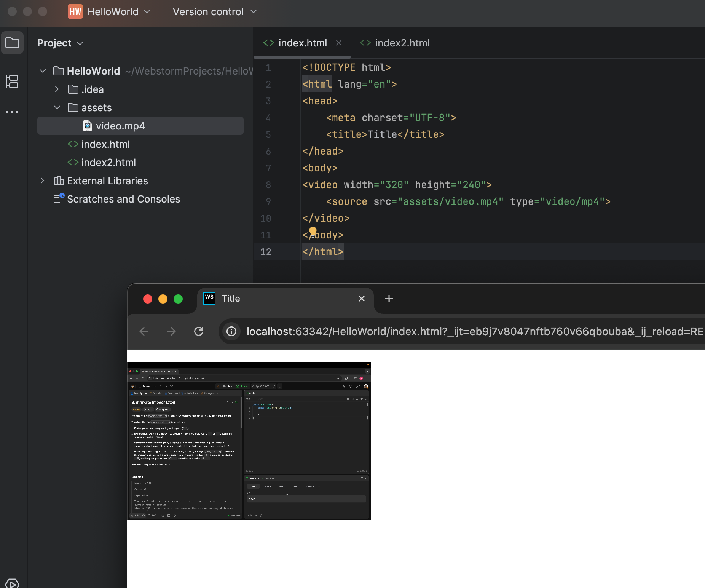Image resolution: width=705 pixels, height=588 pixels.
Task: Click the video.mp4 file icon
Action: pyautogui.click(x=87, y=126)
